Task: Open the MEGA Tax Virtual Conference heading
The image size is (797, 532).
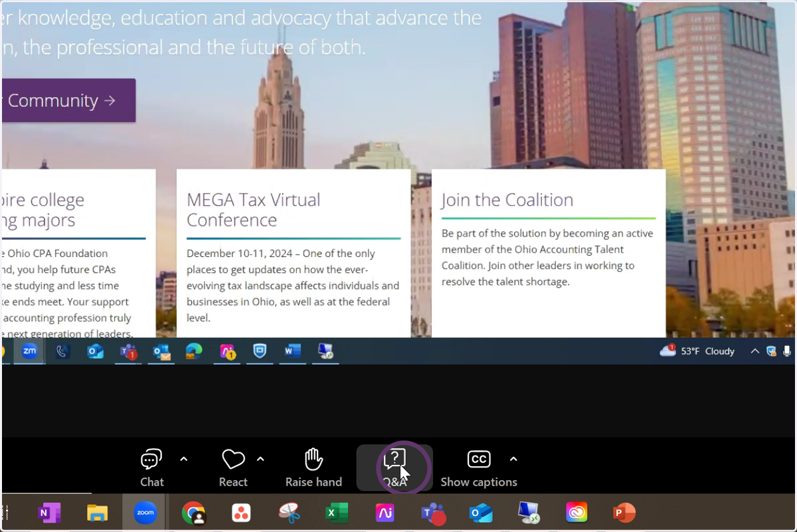Action: point(254,209)
